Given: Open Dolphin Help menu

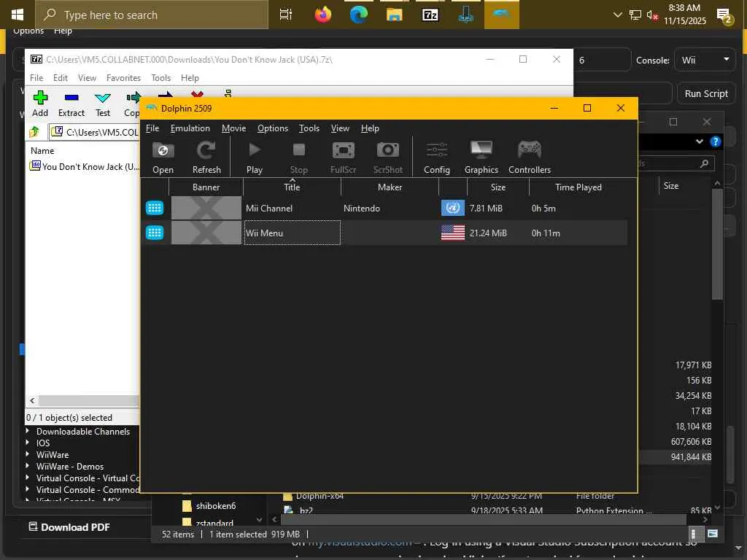Looking at the screenshot, I should click(x=370, y=128).
